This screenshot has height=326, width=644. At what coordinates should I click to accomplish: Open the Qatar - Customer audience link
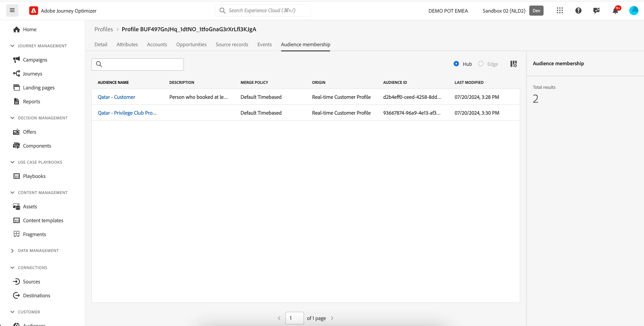tap(116, 97)
